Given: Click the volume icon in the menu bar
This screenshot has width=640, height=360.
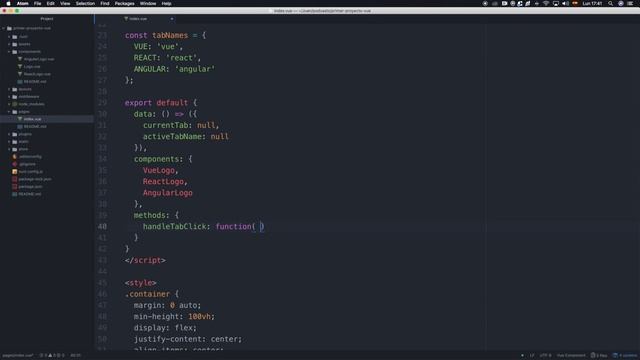Looking at the screenshot, I should click(x=565, y=3).
